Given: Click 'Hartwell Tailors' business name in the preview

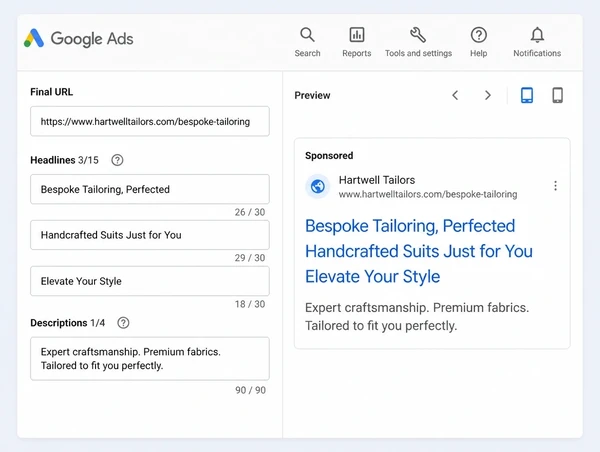Looking at the screenshot, I should point(377,180).
